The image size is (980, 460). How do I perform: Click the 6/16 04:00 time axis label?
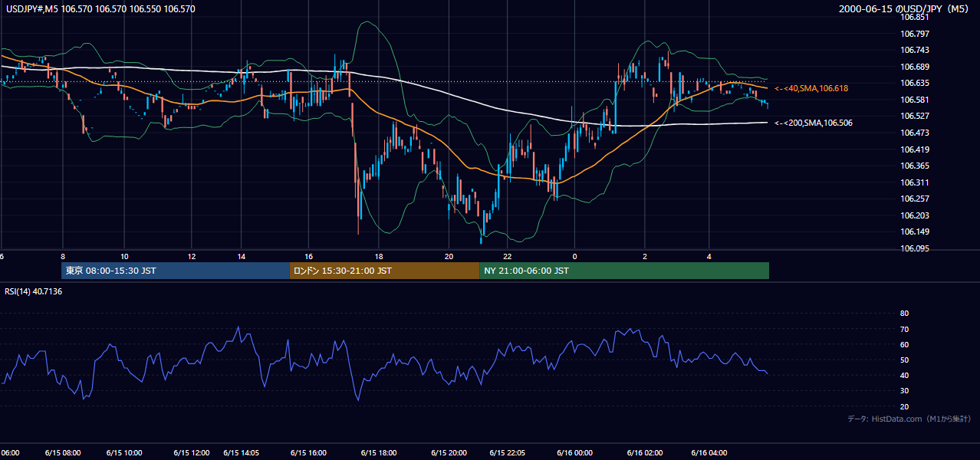click(709, 452)
